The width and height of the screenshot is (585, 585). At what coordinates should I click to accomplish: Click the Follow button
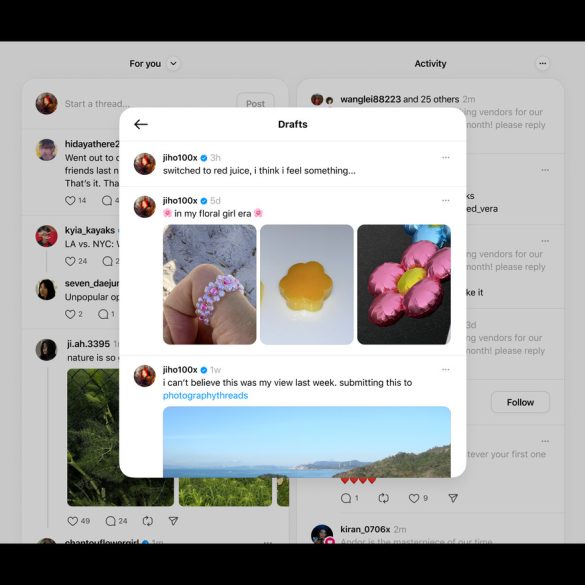coord(520,402)
